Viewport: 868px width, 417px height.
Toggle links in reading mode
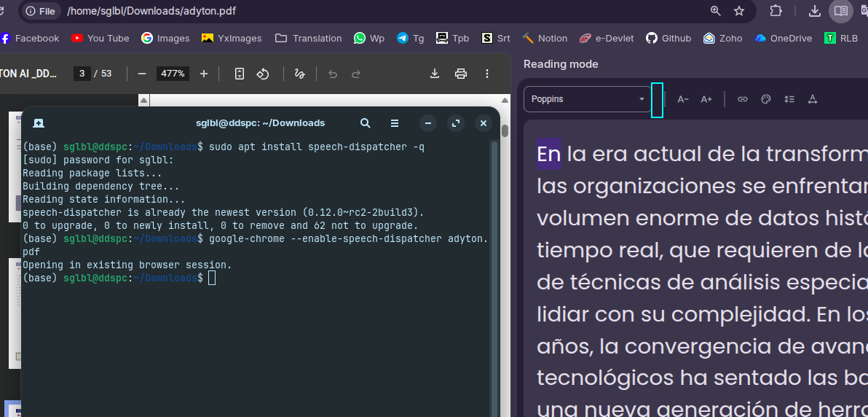pyautogui.click(x=743, y=99)
